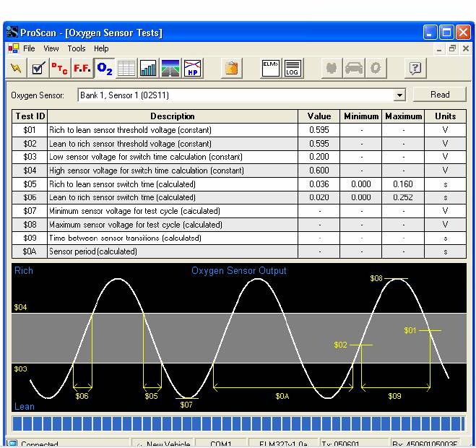The height and width of the screenshot is (448, 476).
Task: Open the road performance test icon
Action: tap(170, 69)
